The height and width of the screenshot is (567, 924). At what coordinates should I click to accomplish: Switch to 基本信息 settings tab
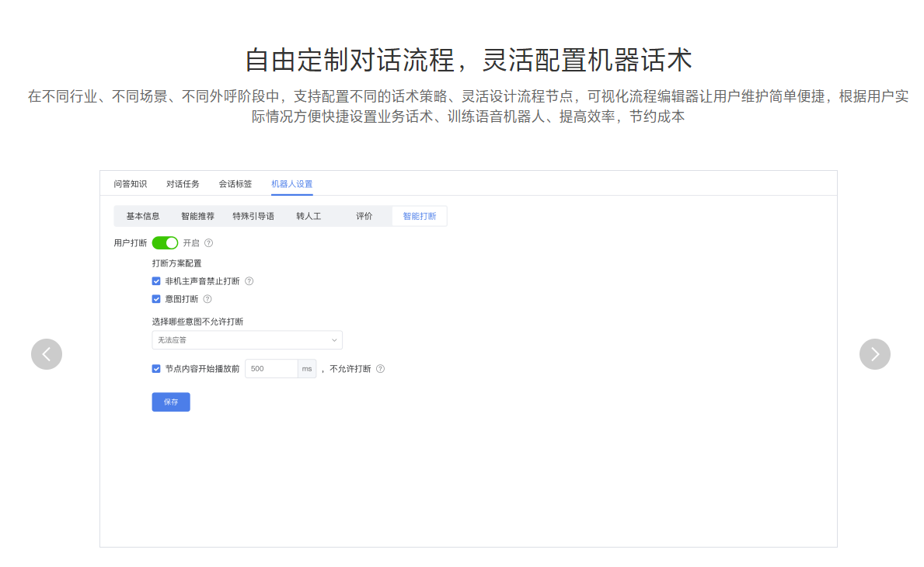143,215
